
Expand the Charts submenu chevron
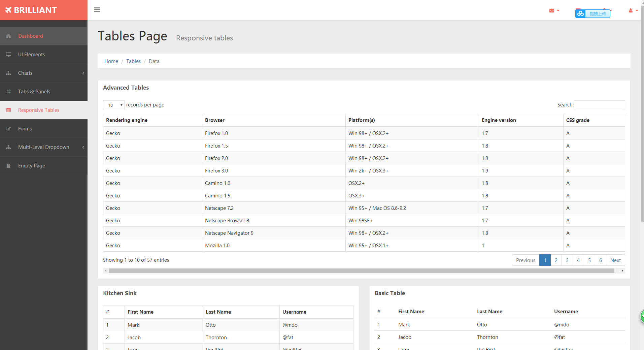click(x=83, y=73)
